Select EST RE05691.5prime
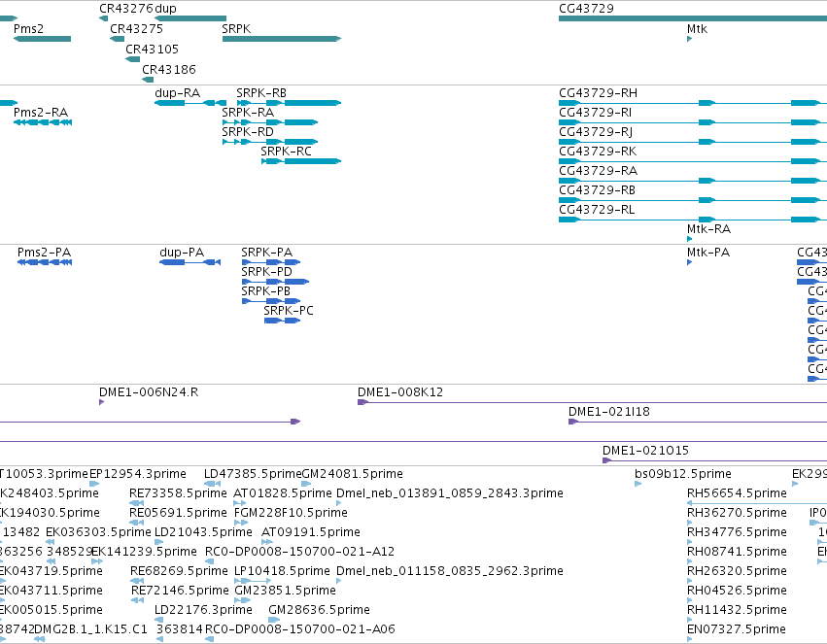This screenshot has height=644, width=827. point(137,523)
